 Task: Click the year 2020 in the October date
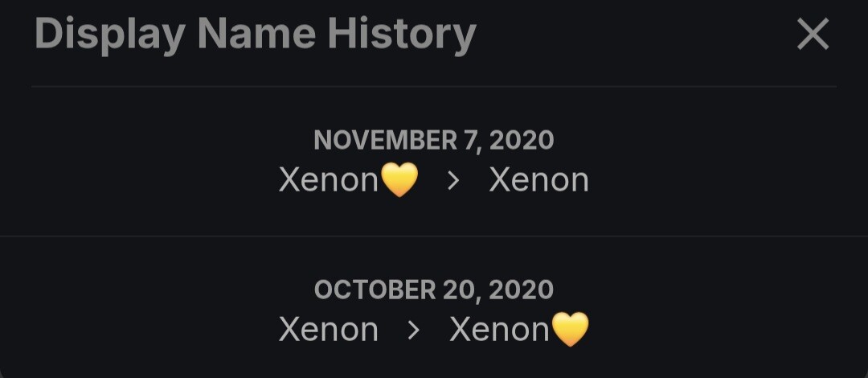click(x=521, y=290)
